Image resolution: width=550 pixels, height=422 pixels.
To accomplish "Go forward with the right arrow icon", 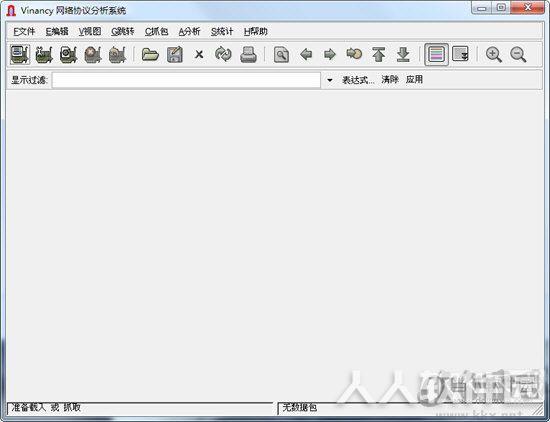I will [330, 54].
